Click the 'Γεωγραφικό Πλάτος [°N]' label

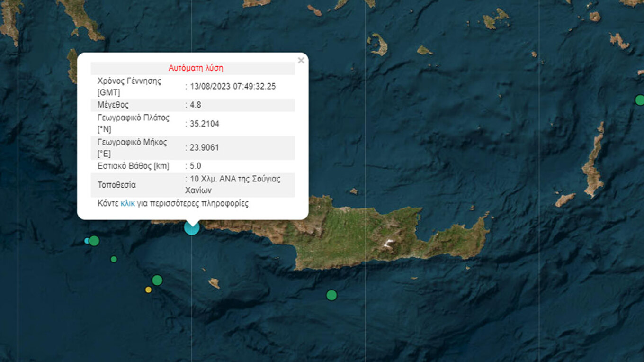[x=133, y=123]
